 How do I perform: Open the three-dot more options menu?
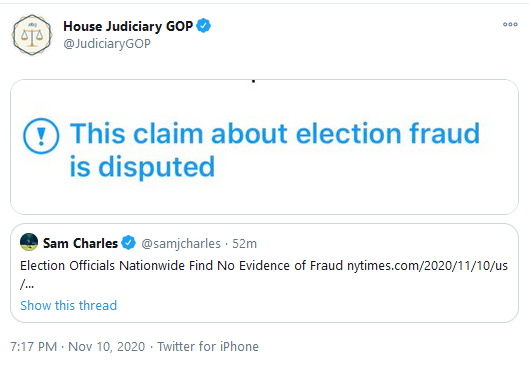click(x=510, y=24)
